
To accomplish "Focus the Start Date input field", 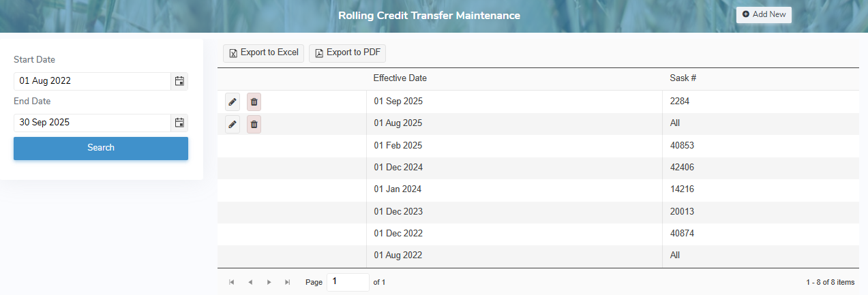I will click(92, 81).
